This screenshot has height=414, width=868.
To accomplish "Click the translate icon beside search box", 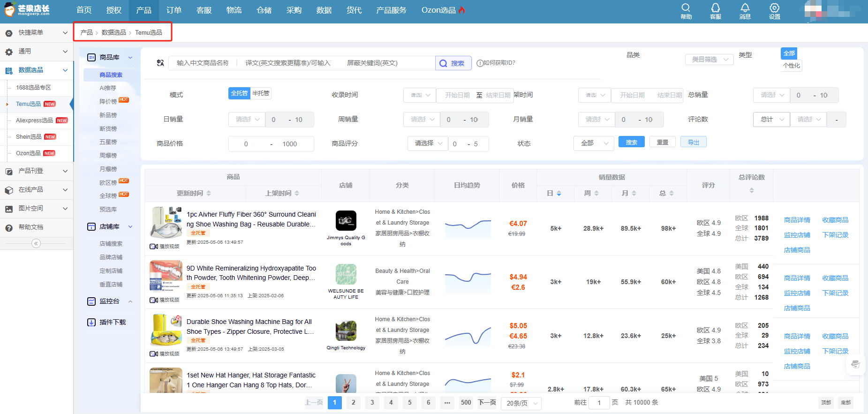I will point(160,63).
